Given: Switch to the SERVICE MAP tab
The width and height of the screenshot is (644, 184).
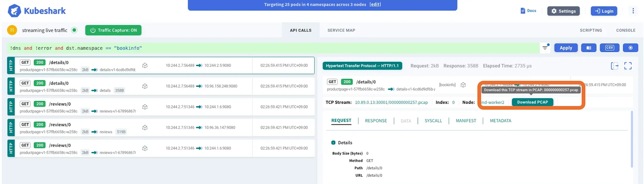Looking at the screenshot, I should click(x=341, y=30).
